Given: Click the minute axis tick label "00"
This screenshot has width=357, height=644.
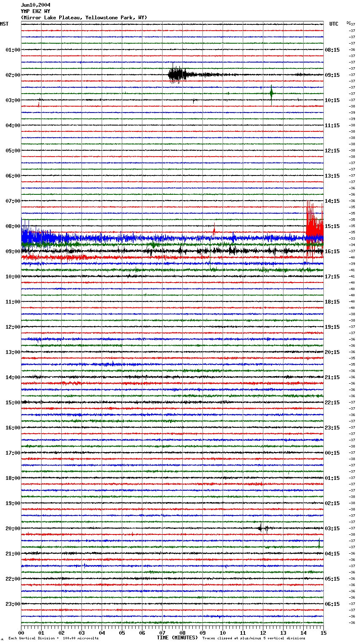Looking at the screenshot, I should coord(21,633).
